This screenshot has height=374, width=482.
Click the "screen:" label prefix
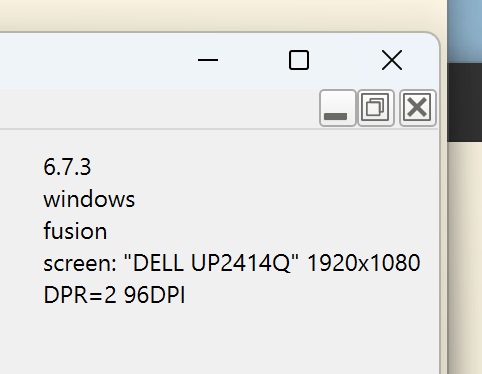(x=80, y=263)
